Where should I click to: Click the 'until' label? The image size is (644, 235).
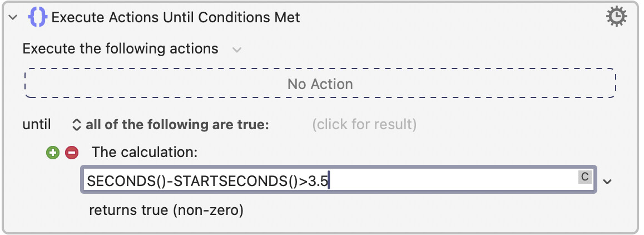click(37, 124)
